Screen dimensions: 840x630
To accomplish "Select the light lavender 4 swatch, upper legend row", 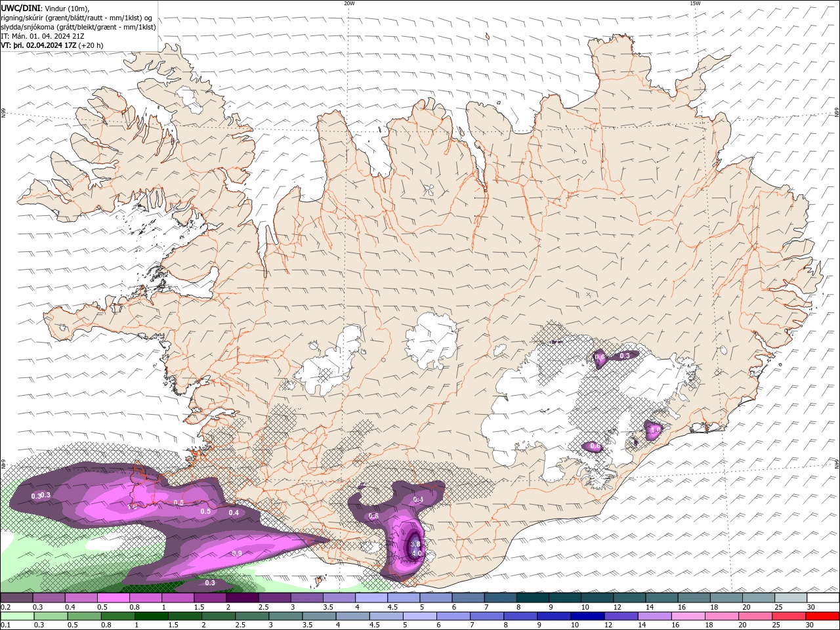I will [371, 598].
